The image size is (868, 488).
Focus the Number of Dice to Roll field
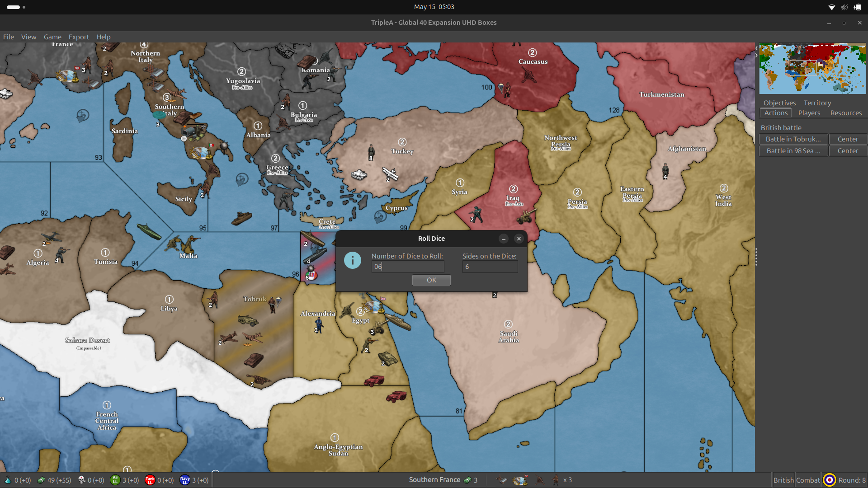click(408, 267)
